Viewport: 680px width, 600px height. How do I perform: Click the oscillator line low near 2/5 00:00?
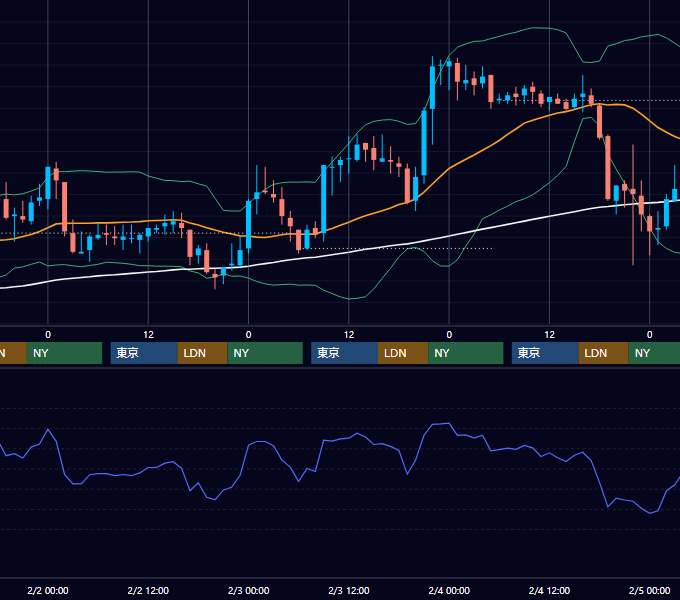[650, 513]
